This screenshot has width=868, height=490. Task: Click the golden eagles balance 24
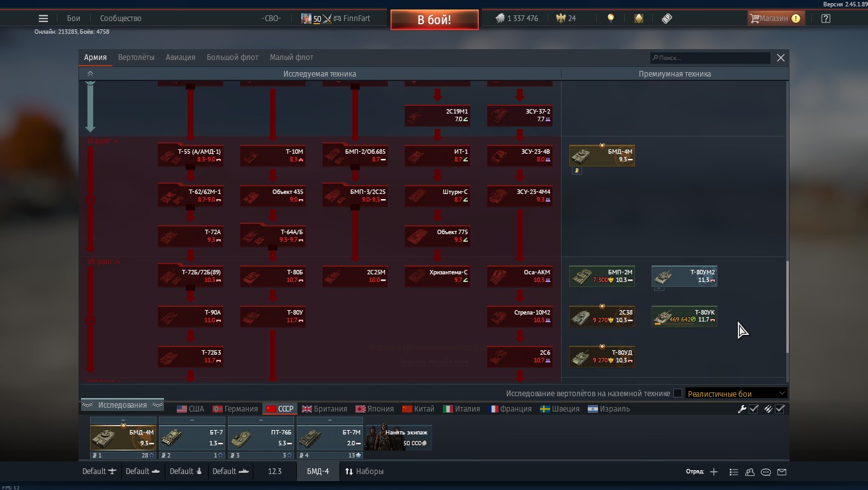coord(565,19)
